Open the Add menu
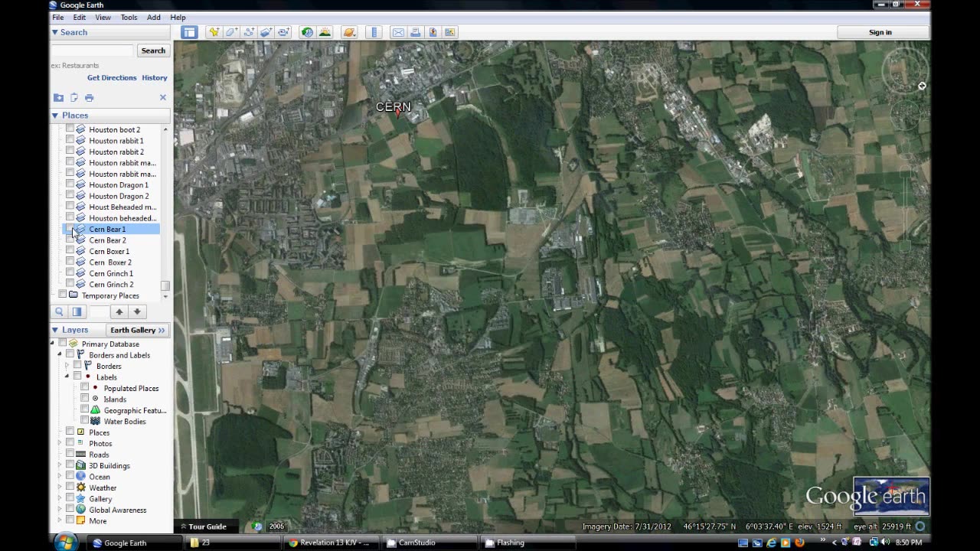 coord(154,18)
